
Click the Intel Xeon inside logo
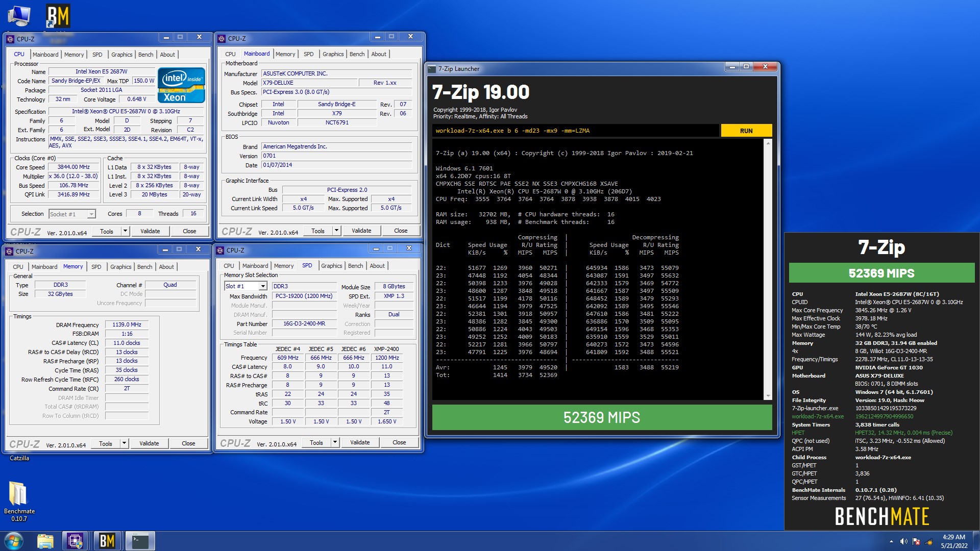click(x=181, y=85)
